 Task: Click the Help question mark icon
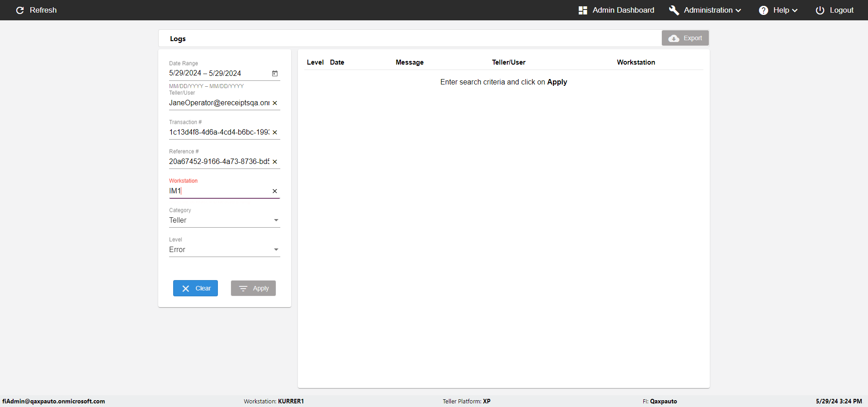click(764, 10)
